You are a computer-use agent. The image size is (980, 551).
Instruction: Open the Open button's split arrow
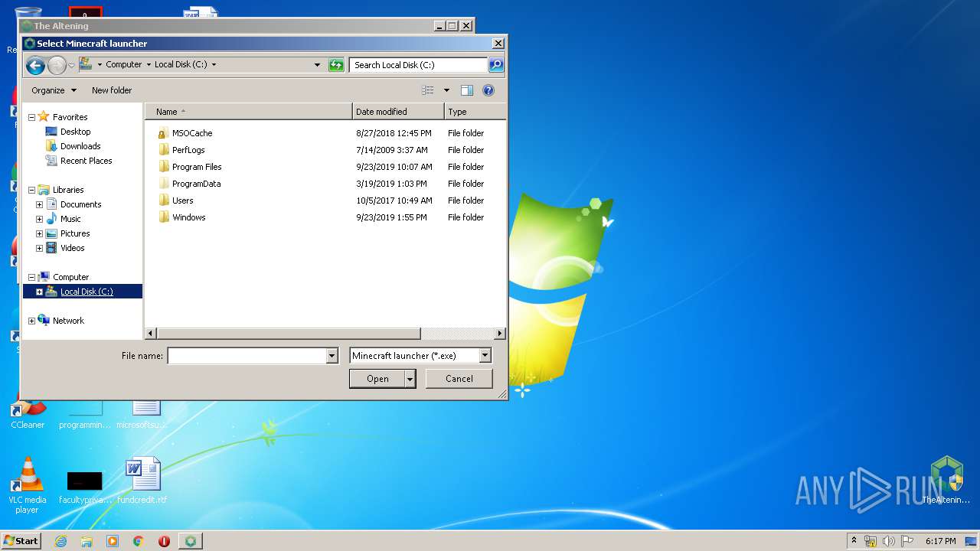[410, 379]
